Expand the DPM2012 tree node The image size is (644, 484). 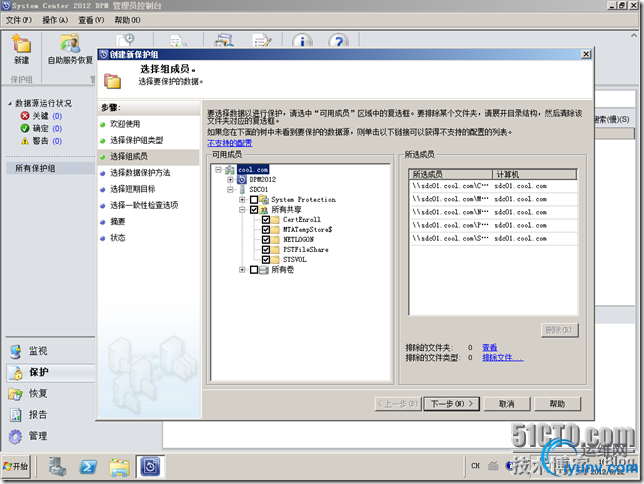pyautogui.click(x=230, y=180)
